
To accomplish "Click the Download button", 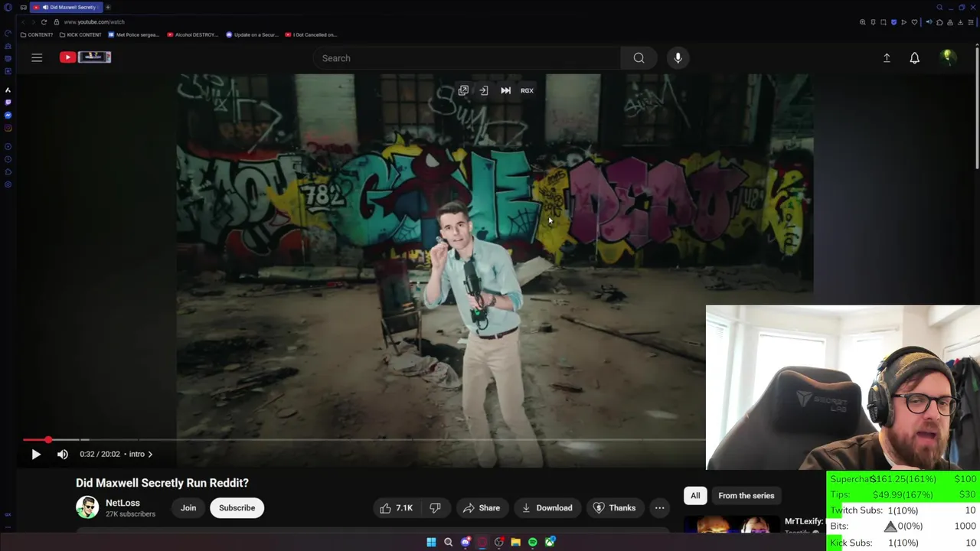I will [547, 508].
